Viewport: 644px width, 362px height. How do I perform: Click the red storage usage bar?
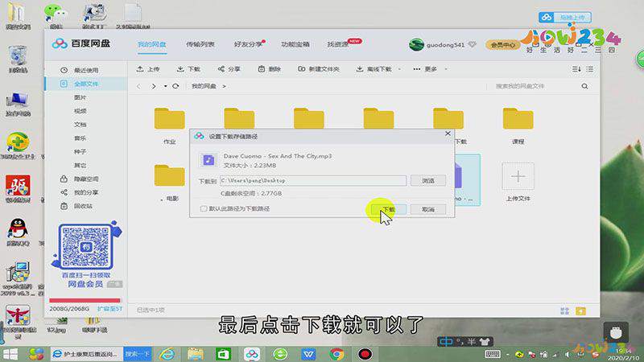point(85,300)
